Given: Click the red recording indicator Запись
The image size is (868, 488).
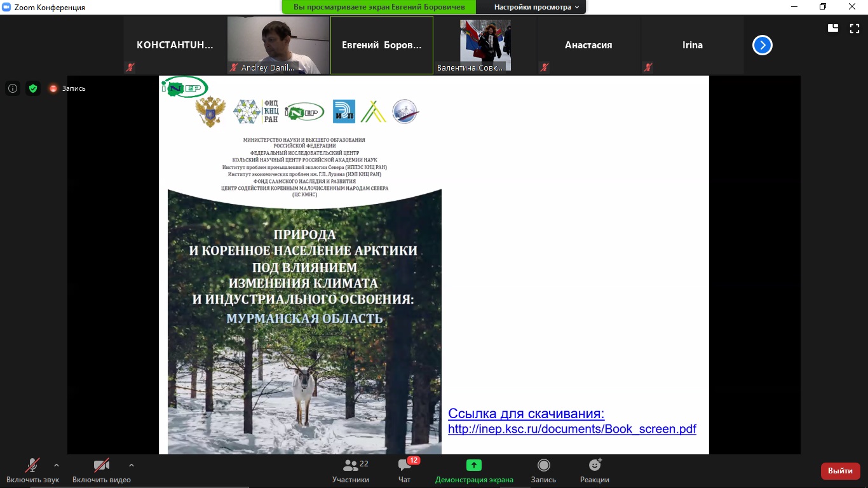Looking at the screenshot, I should (x=67, y=88).
